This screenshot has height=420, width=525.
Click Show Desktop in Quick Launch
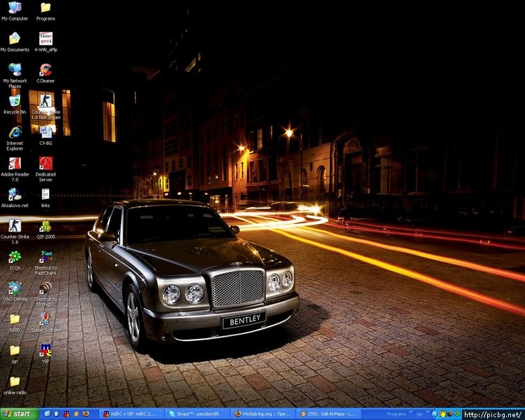pos(57,414)
